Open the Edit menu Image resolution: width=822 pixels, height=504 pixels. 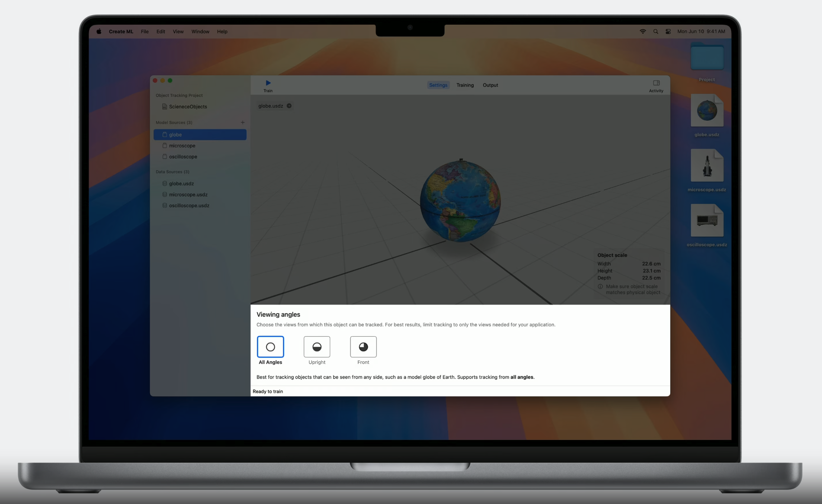click(x=161, y=32)
